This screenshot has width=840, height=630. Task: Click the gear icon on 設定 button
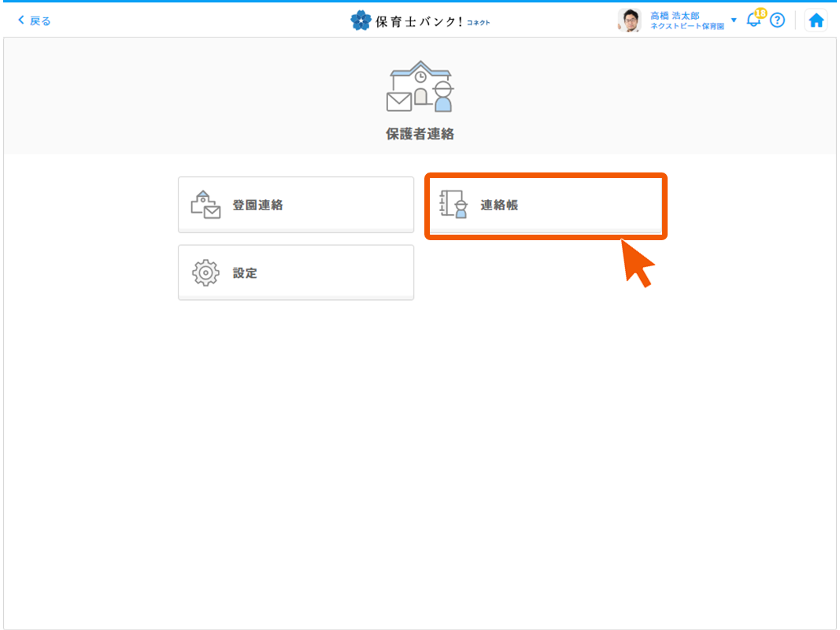(205, 272)
